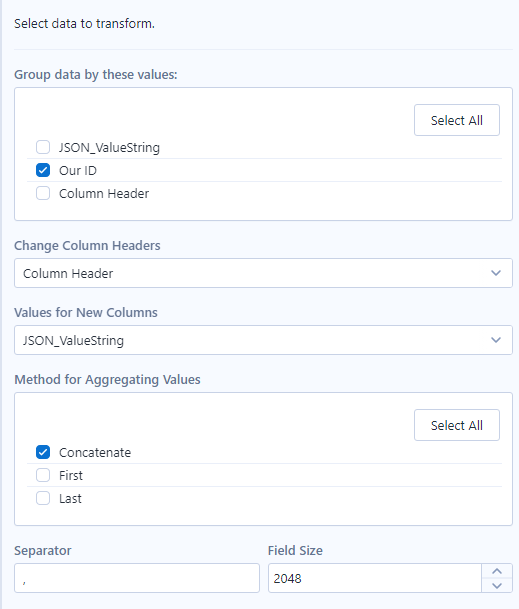Click into the Separator input field
The height and width of the screenshot is (609, 519).
(x=137, y=578)
